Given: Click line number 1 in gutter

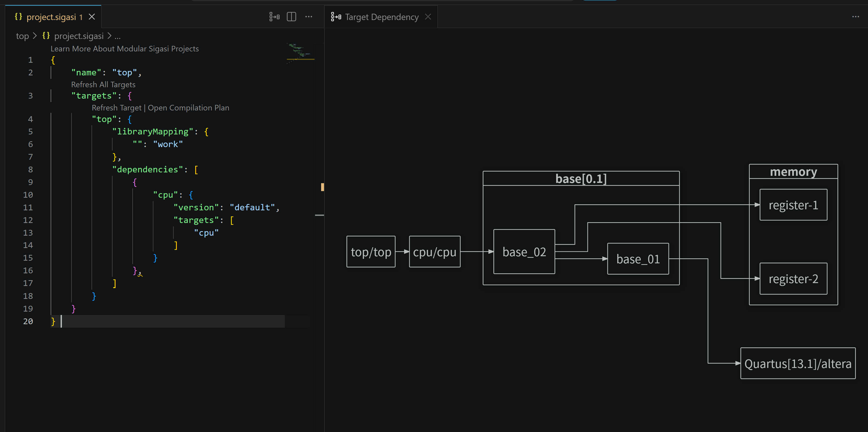Looking at the screenshot, I should (x=30, y=60).
